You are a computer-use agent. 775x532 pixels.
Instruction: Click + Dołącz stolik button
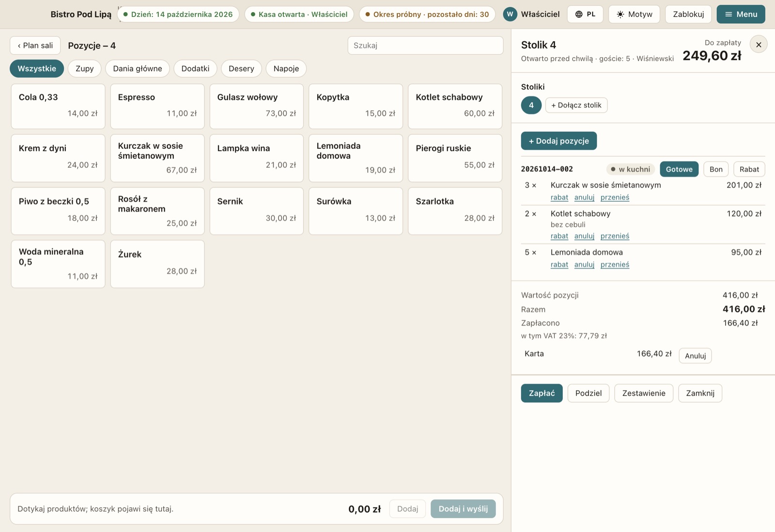coord(576,105)
